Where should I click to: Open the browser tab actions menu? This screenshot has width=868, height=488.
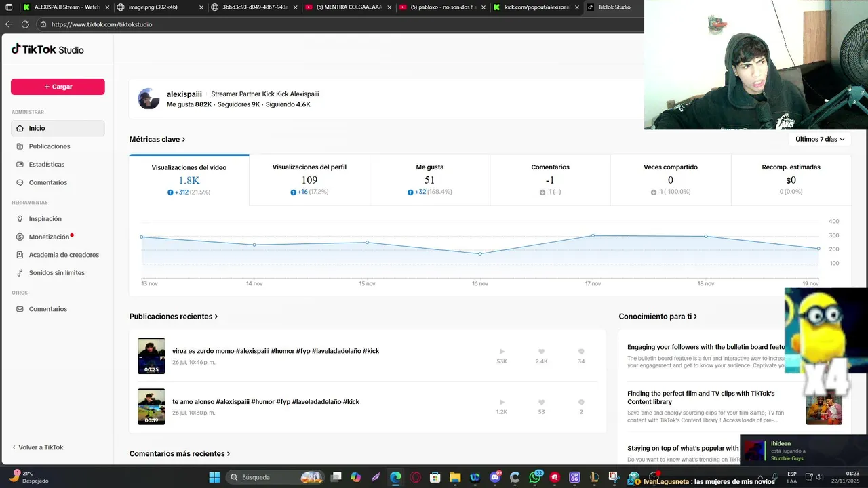[x=9, y=7]
